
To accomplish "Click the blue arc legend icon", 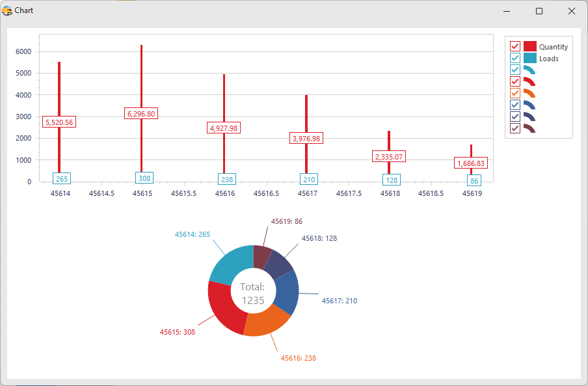I will [x=529, y=105].
